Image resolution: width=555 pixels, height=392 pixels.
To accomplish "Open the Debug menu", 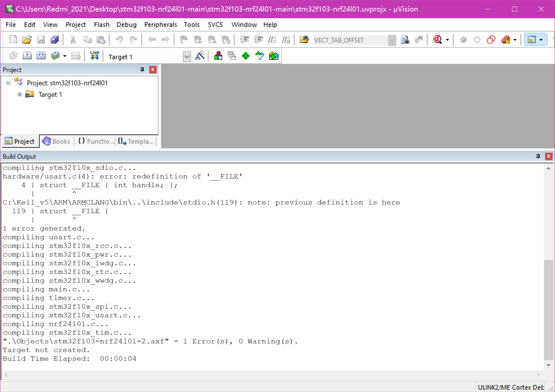I will pos(127,25).
